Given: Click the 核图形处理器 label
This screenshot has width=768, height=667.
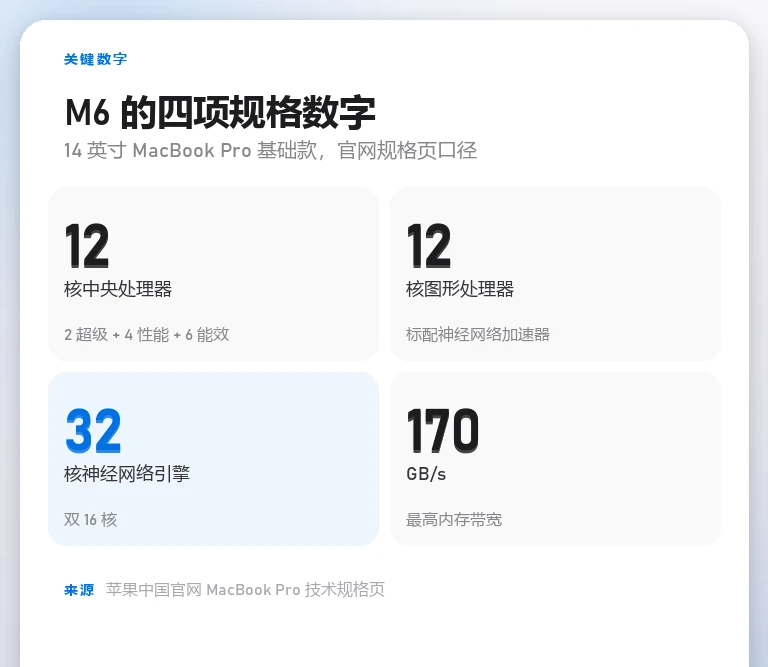Looking at the screenshot, I should pyautogui.click(x=459, y=289).
